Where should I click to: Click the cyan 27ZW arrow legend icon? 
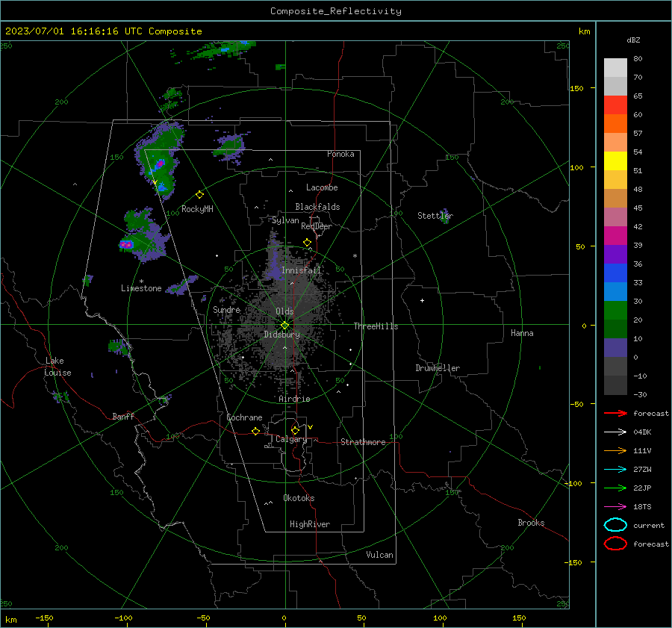point(615,469)
